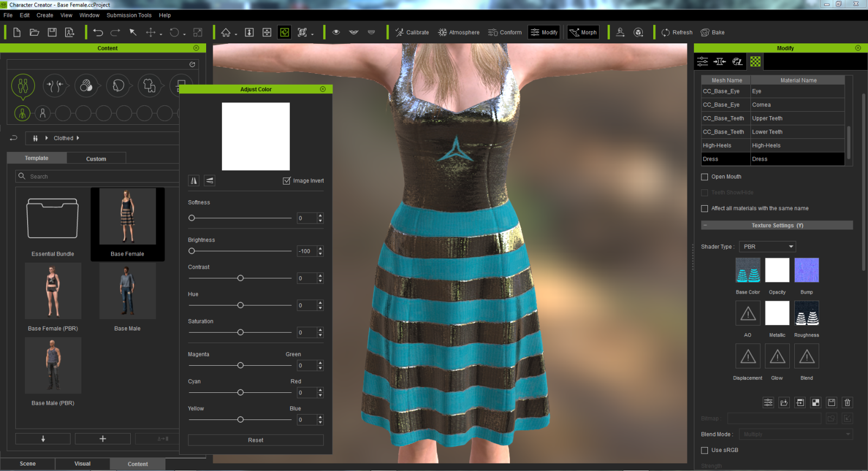Image resolution: width=868 pixels, height=471 pixels.
Task: Click the Brightness slider handle
Action: pos(192,251)
